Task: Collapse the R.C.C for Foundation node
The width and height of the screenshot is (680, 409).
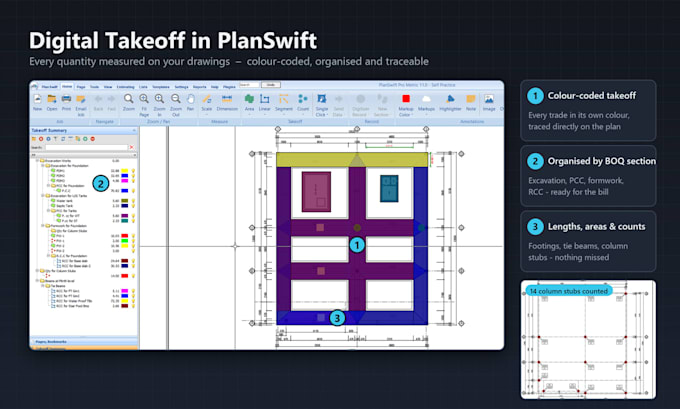Action: (x=48, y=256)
